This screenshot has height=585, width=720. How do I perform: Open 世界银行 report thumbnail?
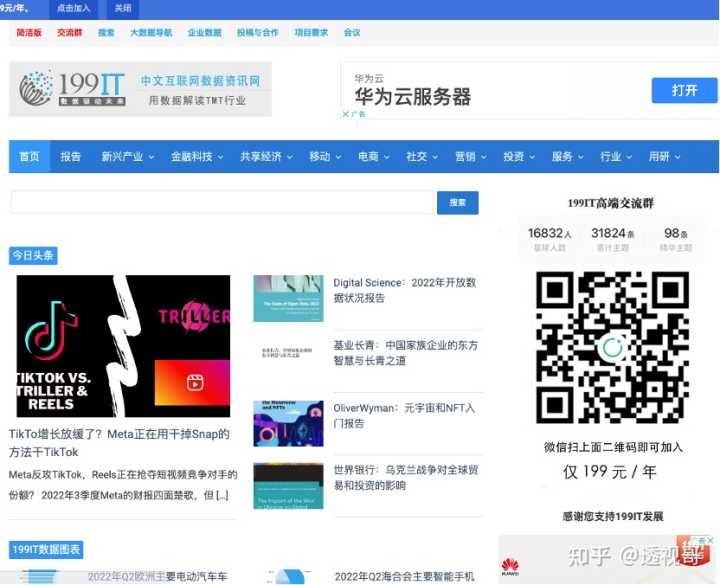[288, 486]
